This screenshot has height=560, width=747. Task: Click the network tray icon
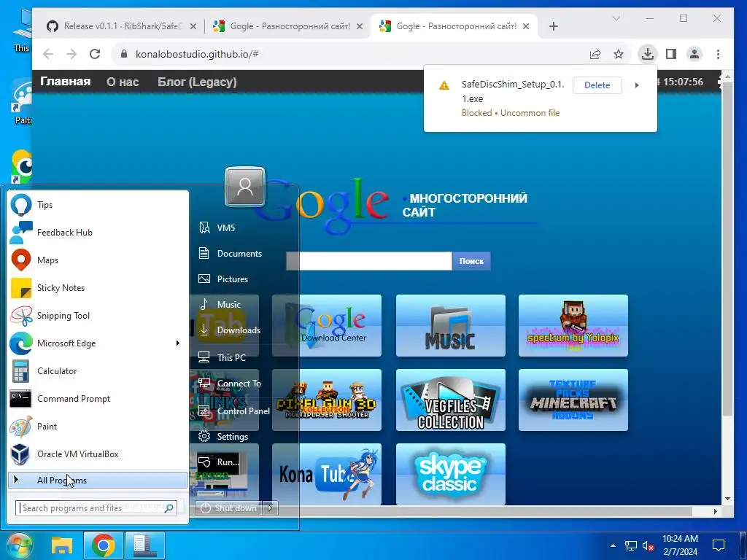631,545
